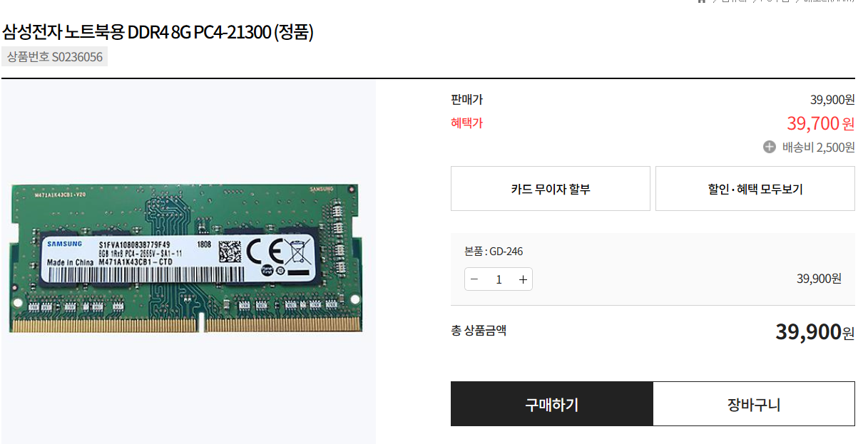
Task: Click the product title 삼성전자 노트북용 DDR4 8G
Action: pyautogui.click(x=158, y=32)
